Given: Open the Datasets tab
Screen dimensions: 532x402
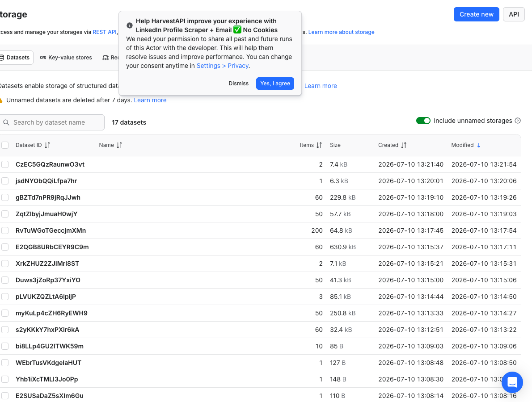Looking at the screenshot, I should (x=15, y=58).
